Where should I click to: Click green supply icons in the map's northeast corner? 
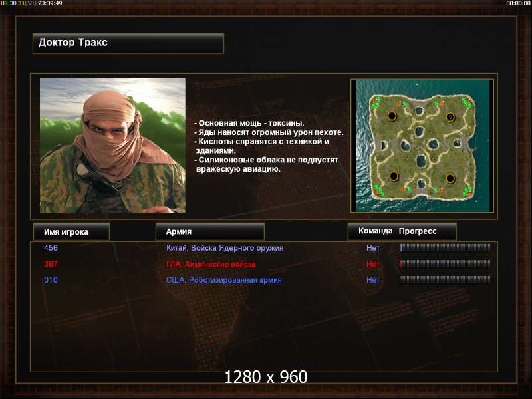467,102
